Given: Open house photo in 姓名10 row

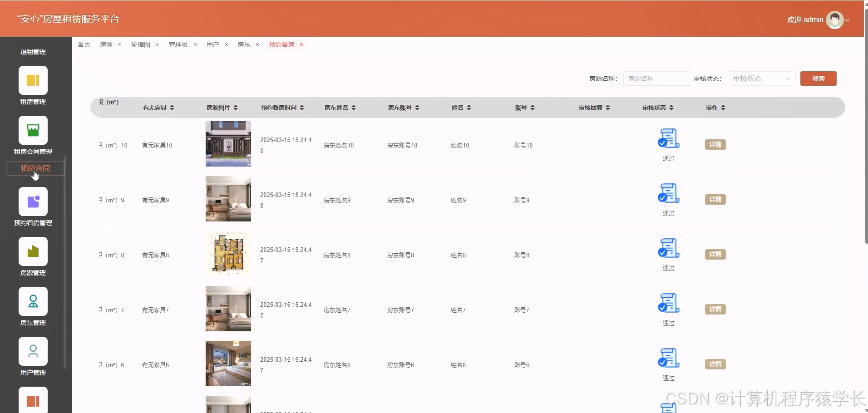Looking at the screenshot, I should tap(228, 144).
